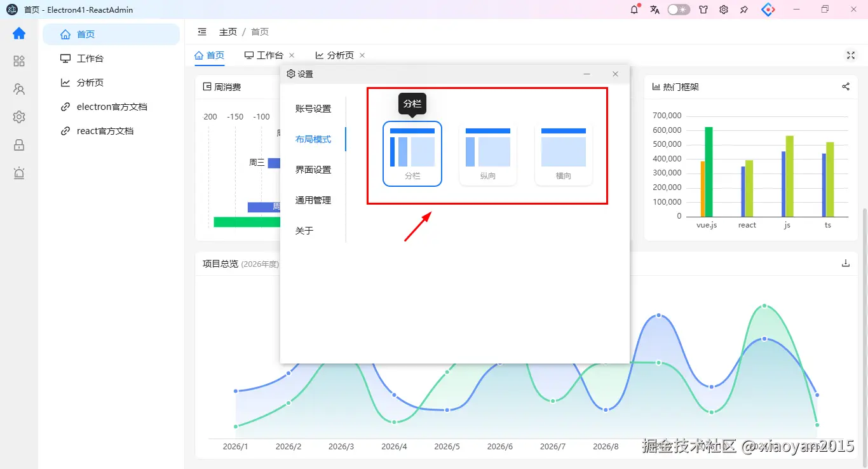Close the 工作台 tab
The image size is (868, 469).
point(292,55)
